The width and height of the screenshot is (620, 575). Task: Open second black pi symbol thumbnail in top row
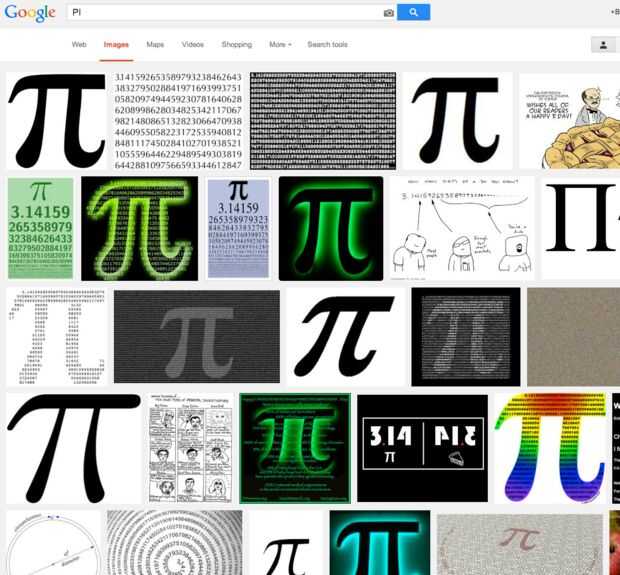pos(457,121)
